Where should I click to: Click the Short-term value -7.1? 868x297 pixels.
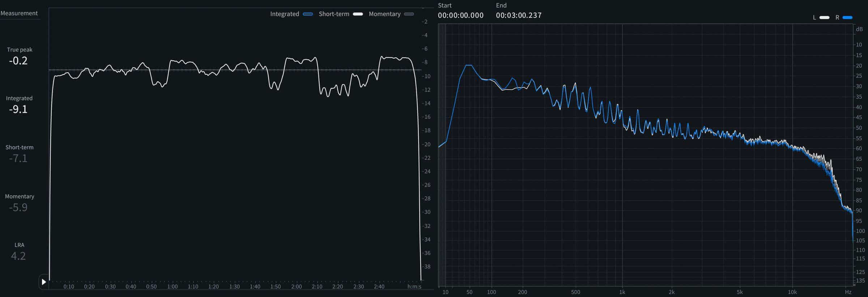(18, 158)
